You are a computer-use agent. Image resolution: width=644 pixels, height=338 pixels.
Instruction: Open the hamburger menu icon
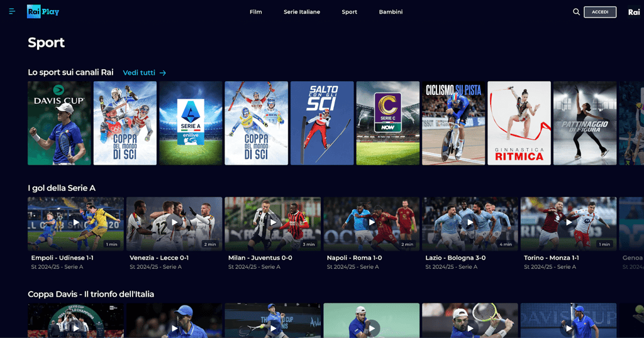12,11
